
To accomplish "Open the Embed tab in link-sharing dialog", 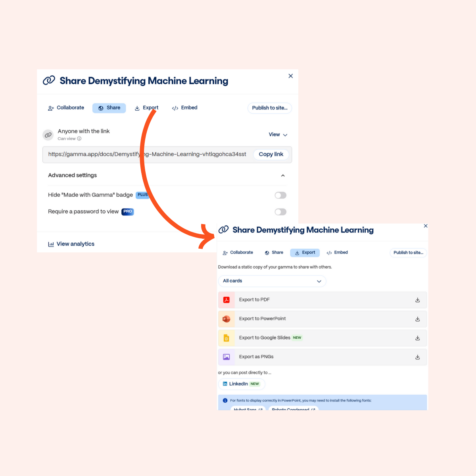I will [184, 108].
